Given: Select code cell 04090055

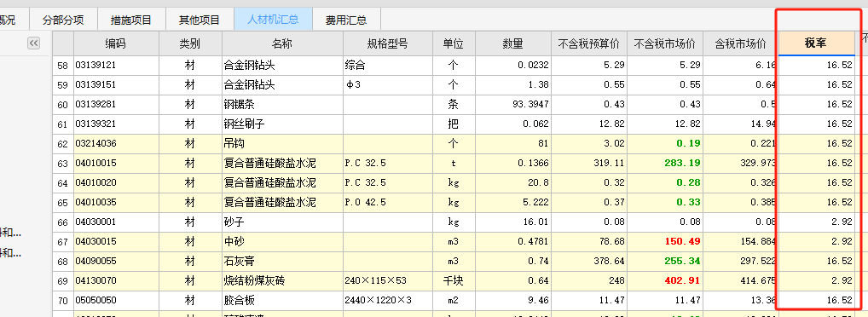Looking at the screenshot, I should pyautogui.click(x=116, y=261).
